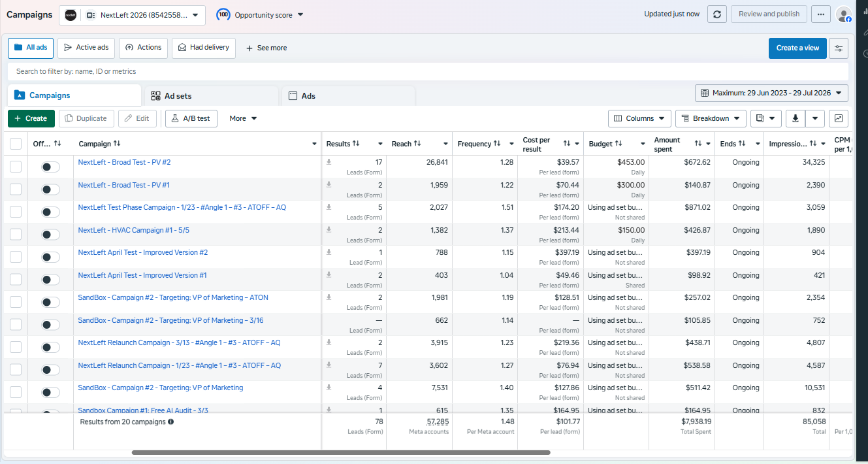Click the search filter by name field
Screen dimensions: 868x464
tap(428, 71)
